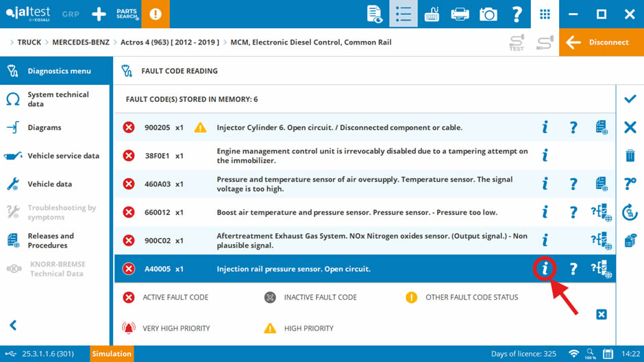Open online document for fault 460A03
This screenshot has width=644, height=362.
point(602,184)
